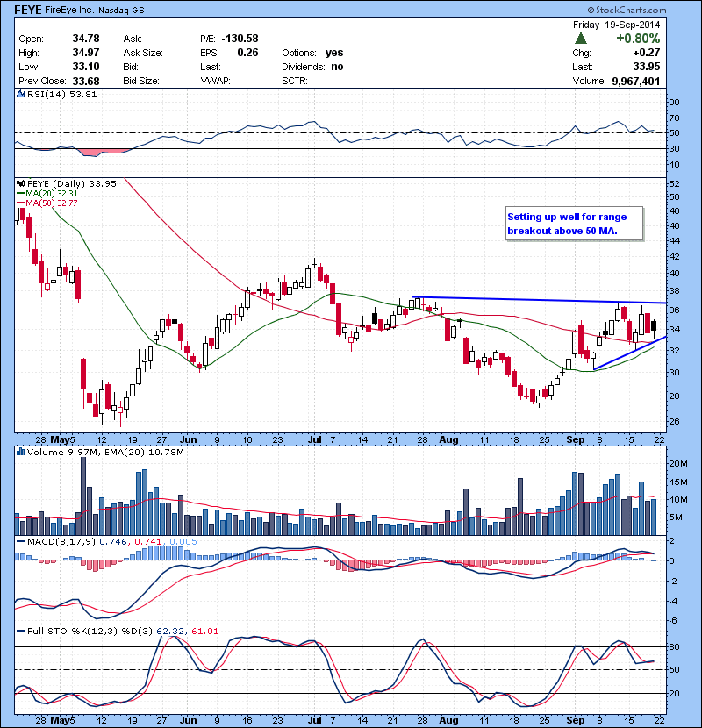Click the Last price 33.95 in header
Viewport: 702px width, 728px height.
click(646, 67)
